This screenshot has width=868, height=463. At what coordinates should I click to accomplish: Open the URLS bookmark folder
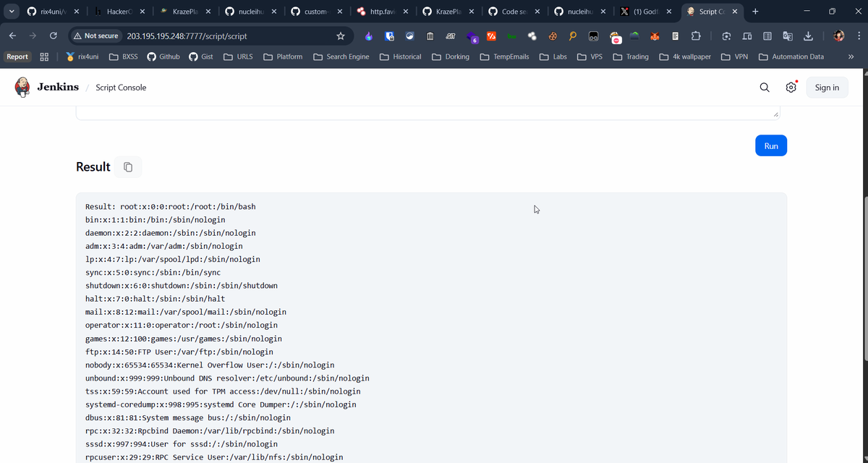point(238,56)
